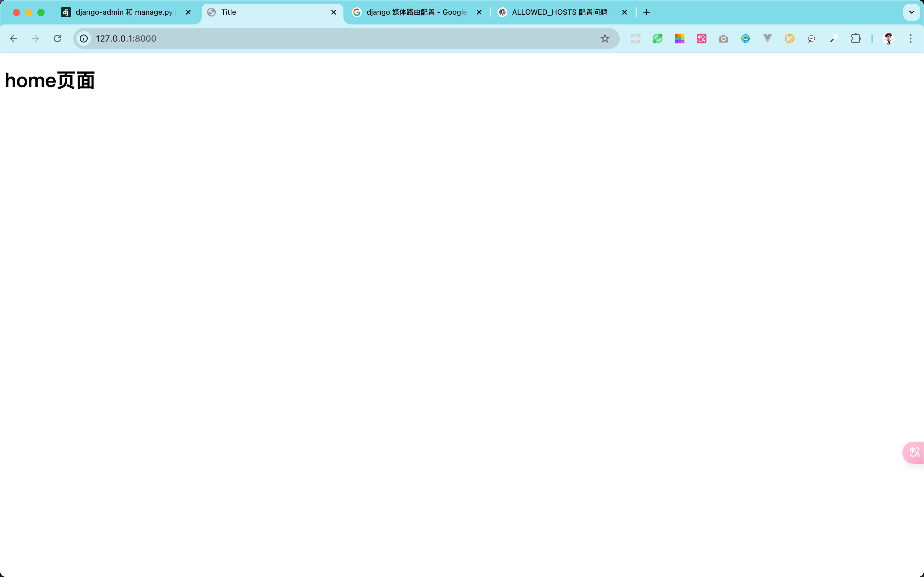Bookmark this page with the star icon
The width and height of the screenshot is (924, 577).
(605, 39)
